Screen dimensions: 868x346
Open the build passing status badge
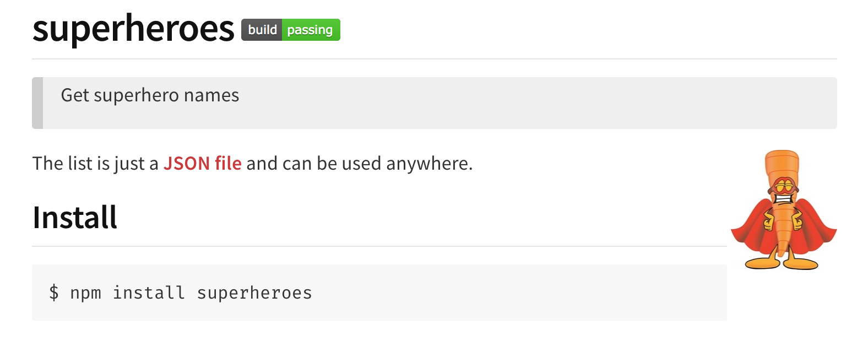pyautogui.click(x=291, y=30)
